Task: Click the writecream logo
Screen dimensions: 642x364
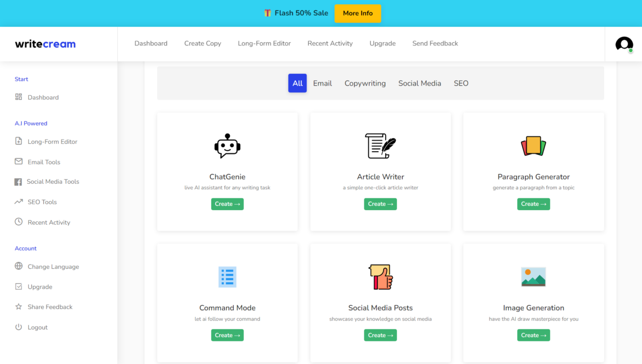Action: [x=45, y=44]
